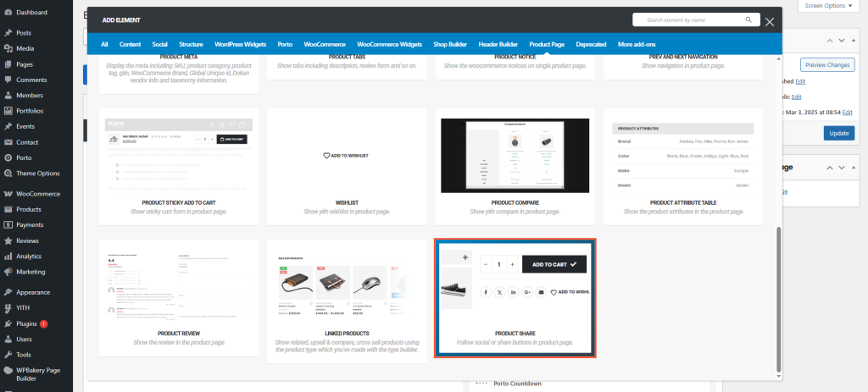The height and width of the screenshot is (392, 868).
Task: Click the Porto icon in the sidebar
Action: tap(8, 157)
